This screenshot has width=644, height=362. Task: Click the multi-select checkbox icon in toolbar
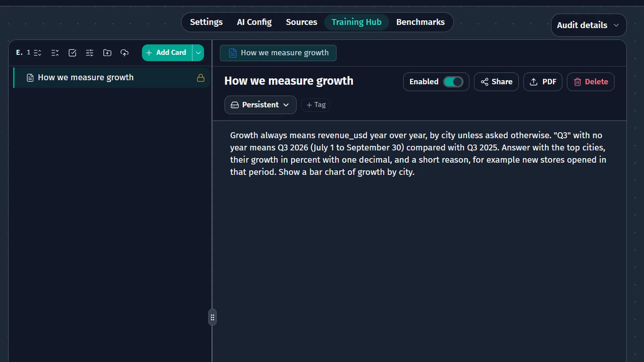pos(72,53)
